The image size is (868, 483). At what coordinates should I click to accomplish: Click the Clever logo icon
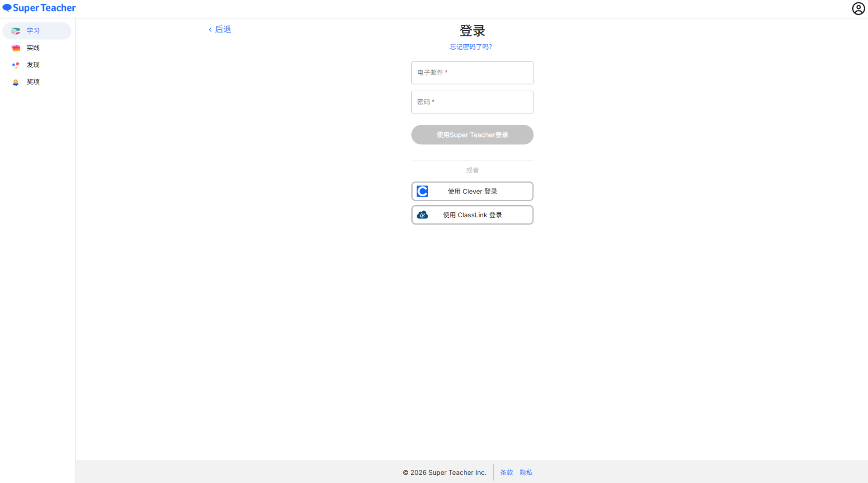pos(422,191)
